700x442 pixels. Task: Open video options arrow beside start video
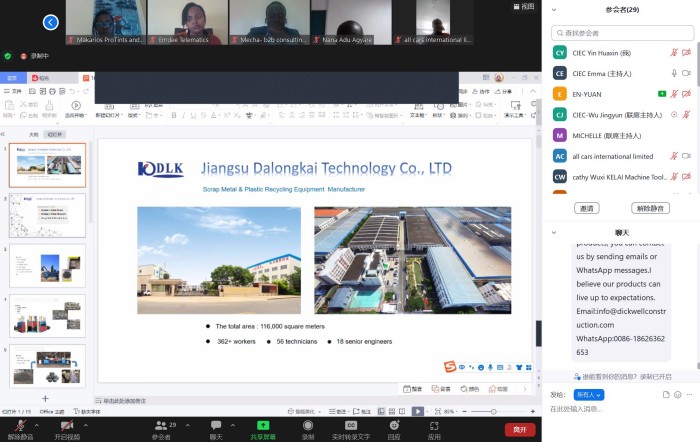point(85,425)
